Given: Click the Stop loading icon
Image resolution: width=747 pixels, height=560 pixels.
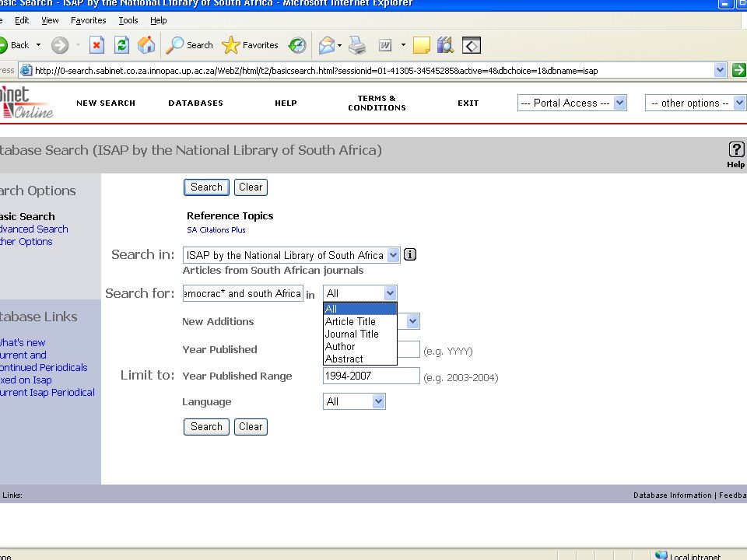Looking at the screenshot, I should [96, 45].
